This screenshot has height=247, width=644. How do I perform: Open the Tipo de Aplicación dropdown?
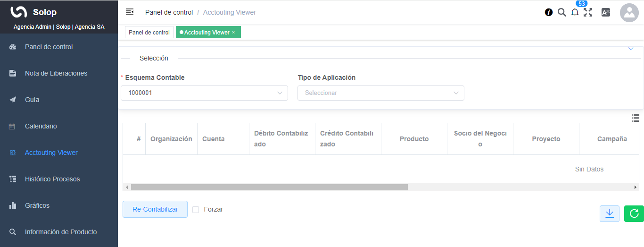click(x=380, y=93)
